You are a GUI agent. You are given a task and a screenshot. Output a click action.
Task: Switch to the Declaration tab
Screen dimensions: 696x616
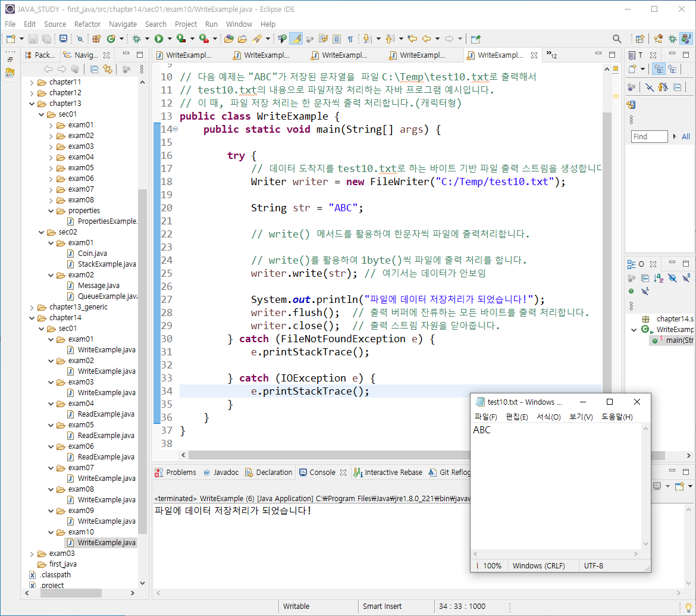269,473
